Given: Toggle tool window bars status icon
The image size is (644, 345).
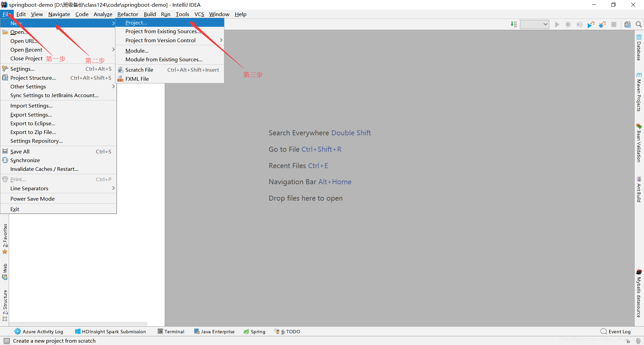Looking at the screenshot, I should (6, 341).
